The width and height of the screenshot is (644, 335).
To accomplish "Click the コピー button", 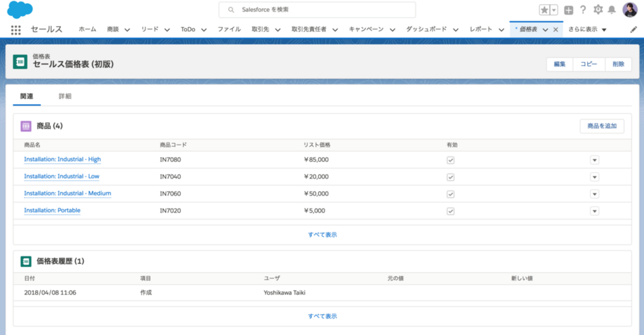I will tap(589, 64).
